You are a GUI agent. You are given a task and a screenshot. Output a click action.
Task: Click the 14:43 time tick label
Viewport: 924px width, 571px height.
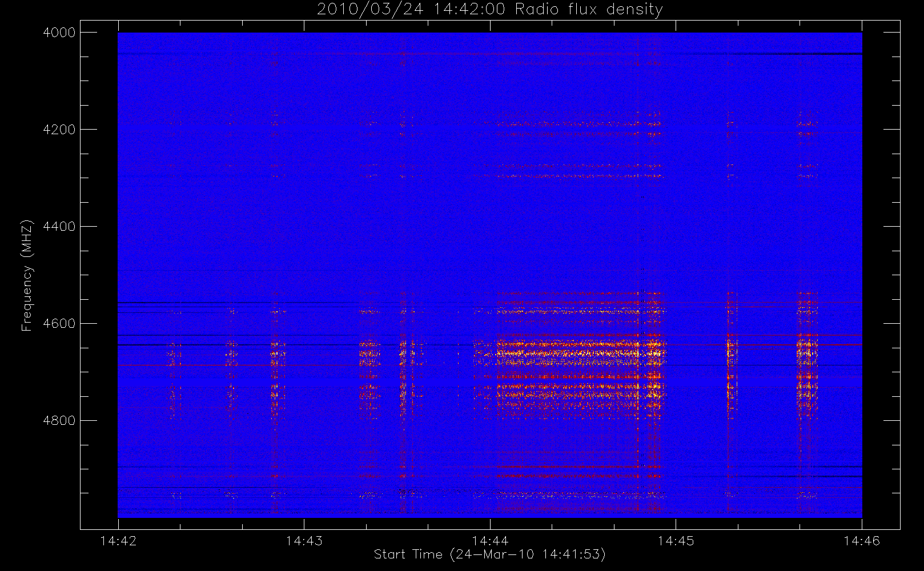coord(304,541)
